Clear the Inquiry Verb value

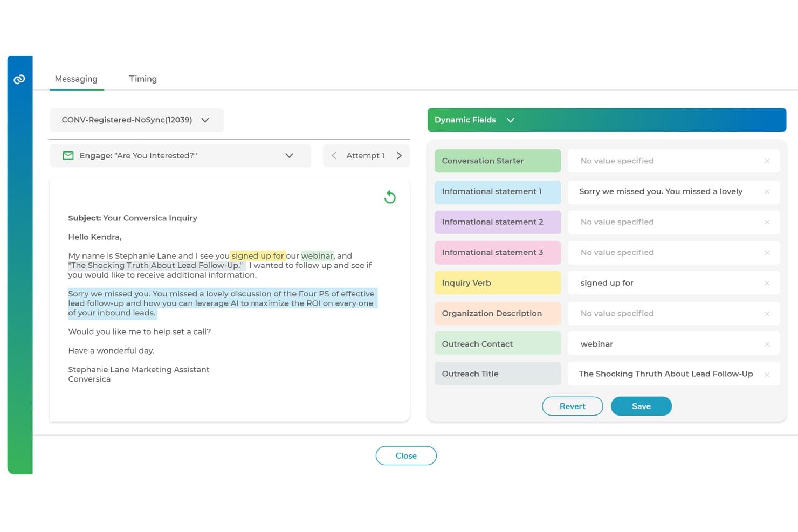(x=767, y=283)
